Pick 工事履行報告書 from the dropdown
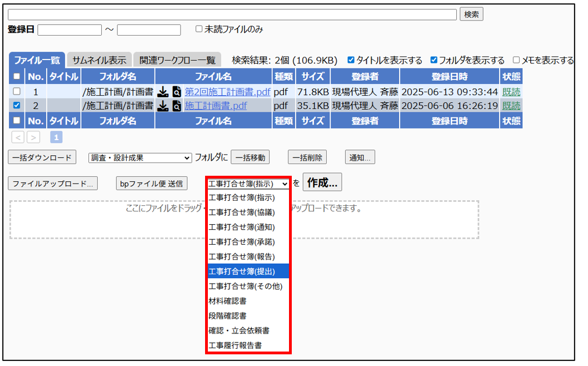 coord(235,345)
